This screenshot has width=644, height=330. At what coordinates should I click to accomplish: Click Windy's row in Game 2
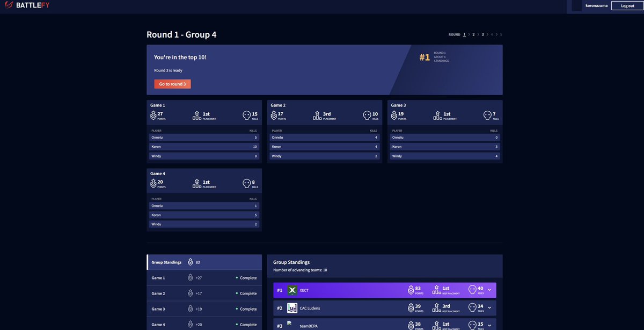[324, 156]
